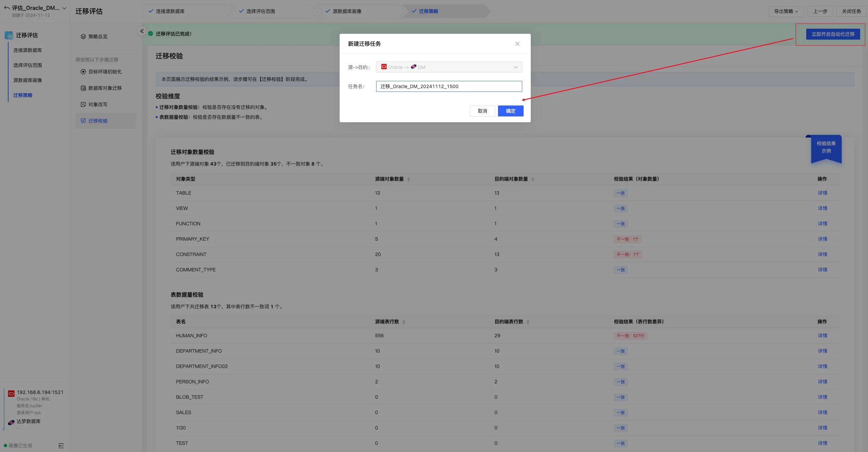Click back arrow beside task name
Image resolution: width=868 pixels, height=452 pixels.
coord(6,8)
